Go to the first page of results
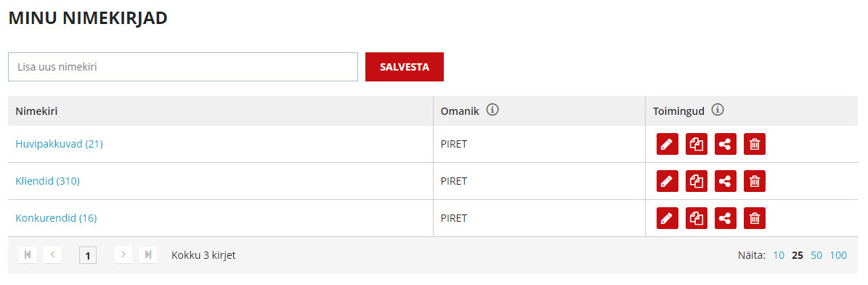 pyautogui.click(x=27, y=255)
